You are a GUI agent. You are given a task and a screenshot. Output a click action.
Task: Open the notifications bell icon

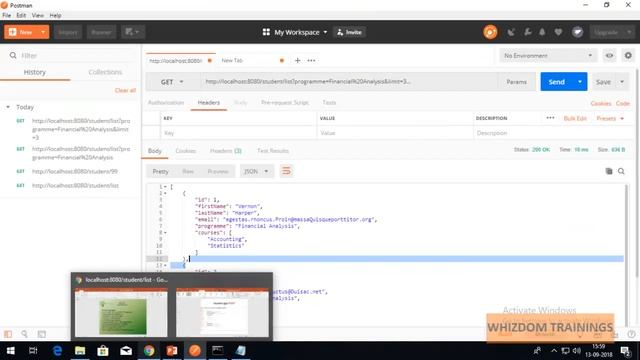click(542, 32)
